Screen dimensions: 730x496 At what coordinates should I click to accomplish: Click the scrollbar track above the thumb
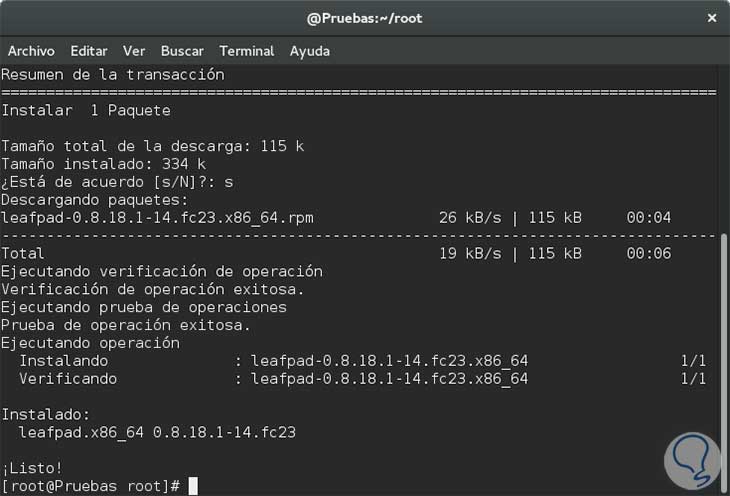(724, 150)
